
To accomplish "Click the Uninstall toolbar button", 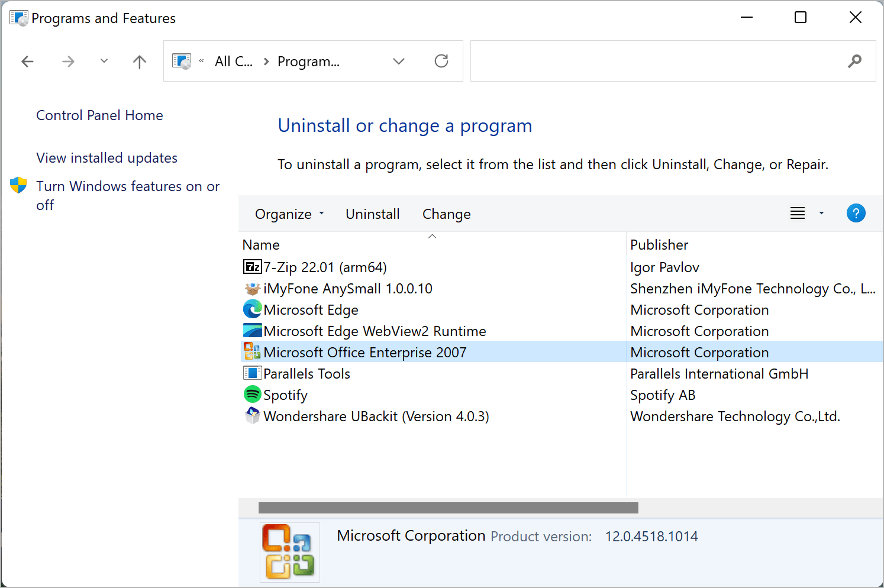I will coord(373,214).
